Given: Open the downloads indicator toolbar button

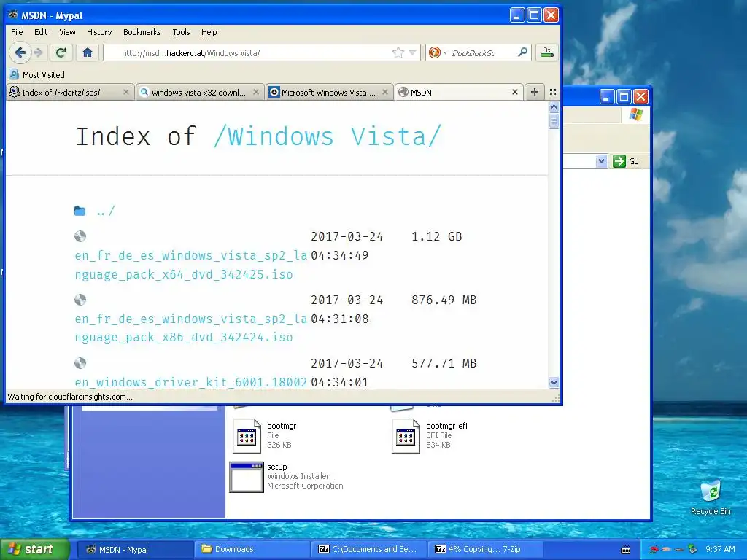Looking at the screenshot, I should [547, 52].
